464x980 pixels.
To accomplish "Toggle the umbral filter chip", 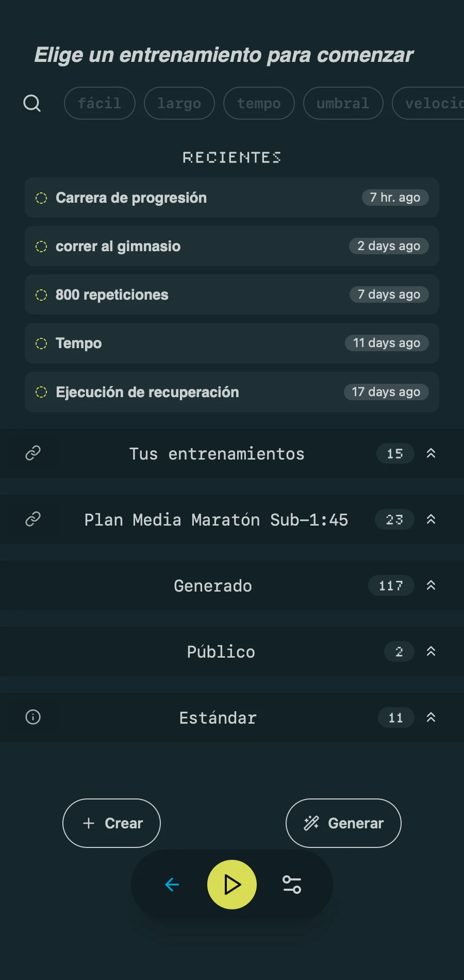I will pos(343,103).
